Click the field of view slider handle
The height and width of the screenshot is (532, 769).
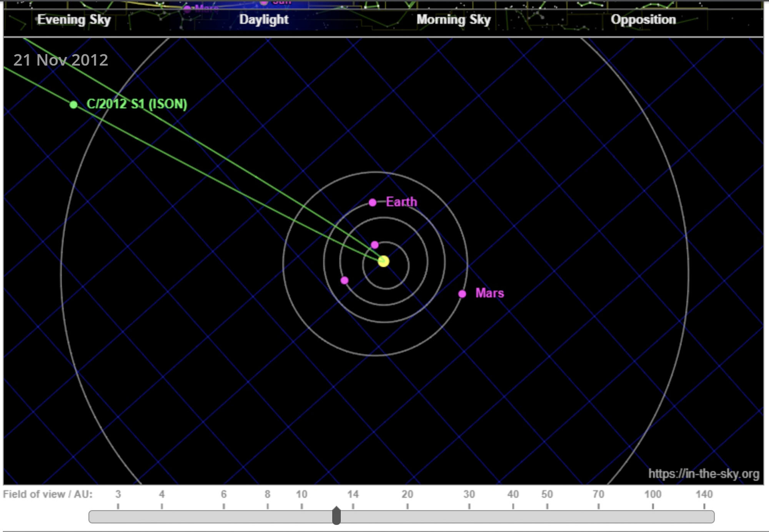pyautogui.click(x=336, y=516)
